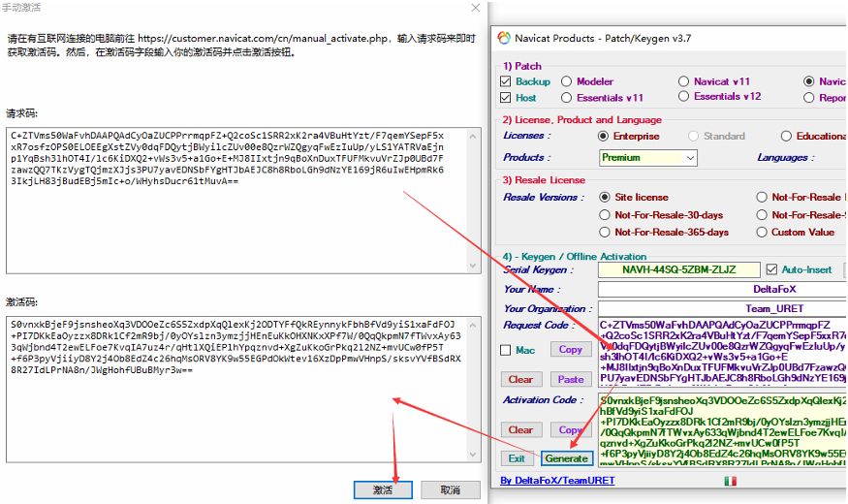Image resolution: width=848 pixels, height=504 pixels.
Task: Click 取消 button in activation dialog
Action: [x=451, y=489]
